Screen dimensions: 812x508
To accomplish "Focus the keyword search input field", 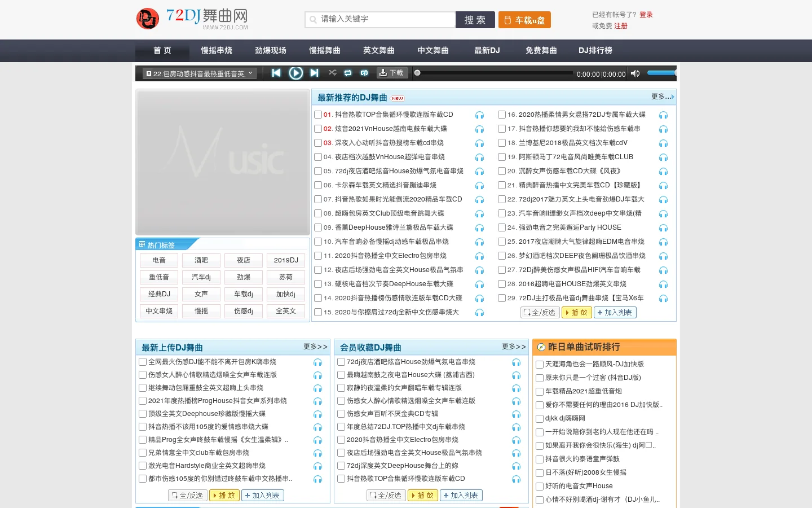I will click(381, 19).
